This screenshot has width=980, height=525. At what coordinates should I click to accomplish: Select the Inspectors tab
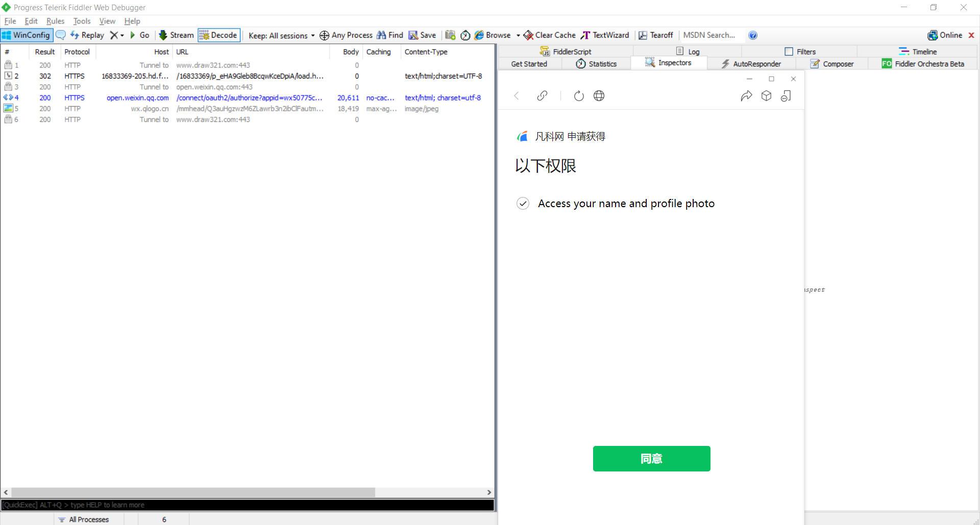pyautogui.click(x=668, y=63)
